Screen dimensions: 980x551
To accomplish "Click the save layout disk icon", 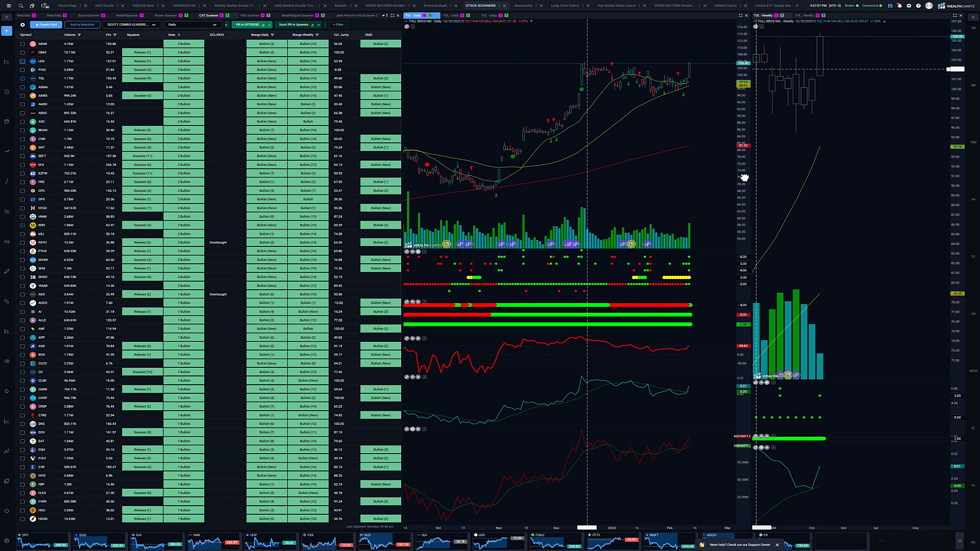I will coord(890,6).
